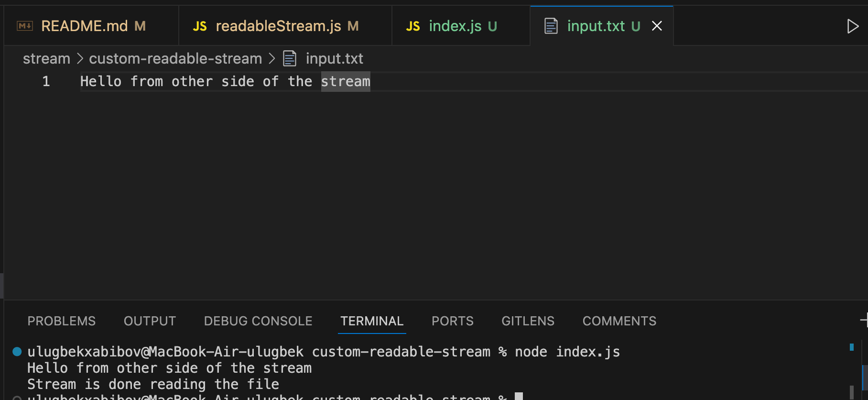Open the PROBLEMS panel tab
Viewport: 868px width, 400px height.
62,321
